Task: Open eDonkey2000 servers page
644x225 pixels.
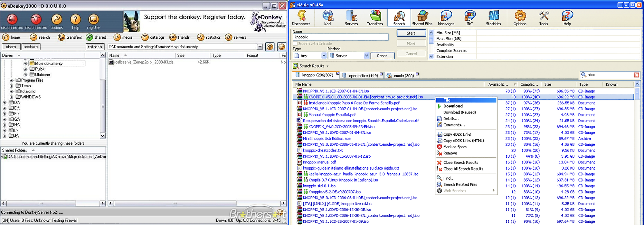Action: [236, 37]
